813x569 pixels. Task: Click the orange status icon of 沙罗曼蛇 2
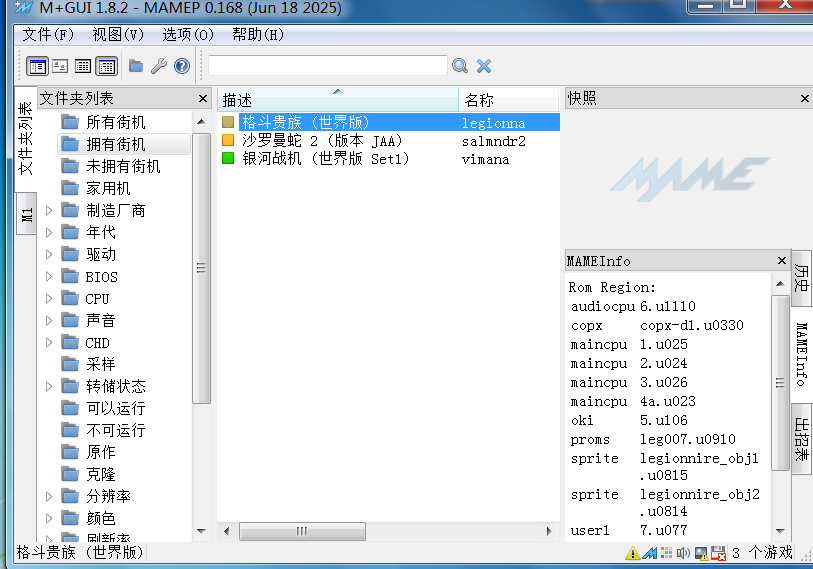[x=228, y=140]
